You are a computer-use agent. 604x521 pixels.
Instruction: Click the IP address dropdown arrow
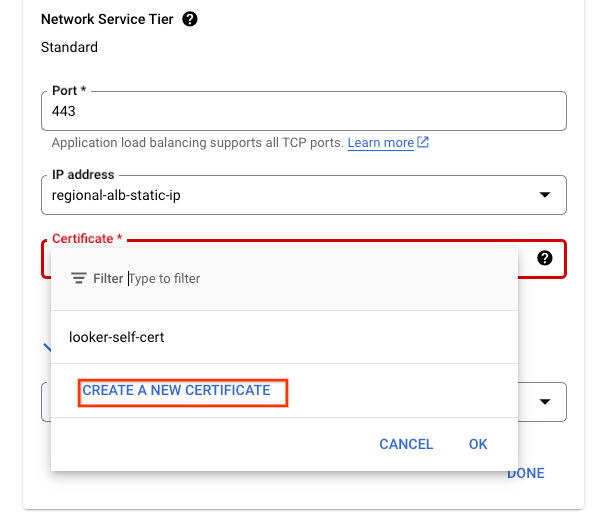tap(545, 195)
